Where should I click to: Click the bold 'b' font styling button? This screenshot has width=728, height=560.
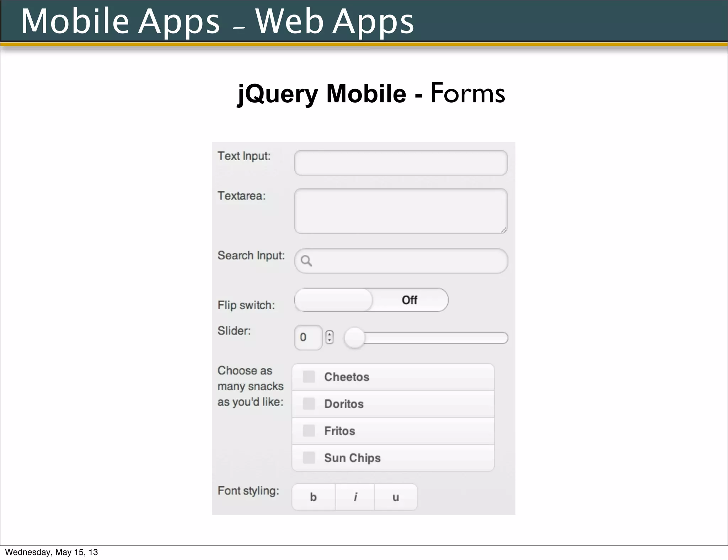[x=313, y=497]
